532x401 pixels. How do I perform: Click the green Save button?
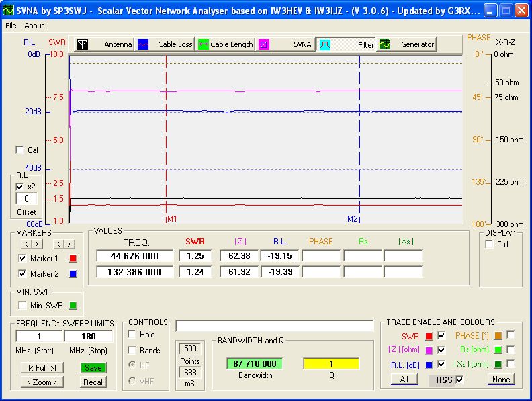coord(93,368)
